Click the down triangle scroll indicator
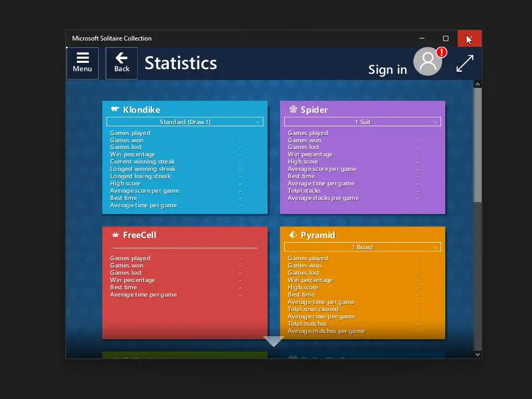This screenshot has height=399, width=532. (273, 341)
